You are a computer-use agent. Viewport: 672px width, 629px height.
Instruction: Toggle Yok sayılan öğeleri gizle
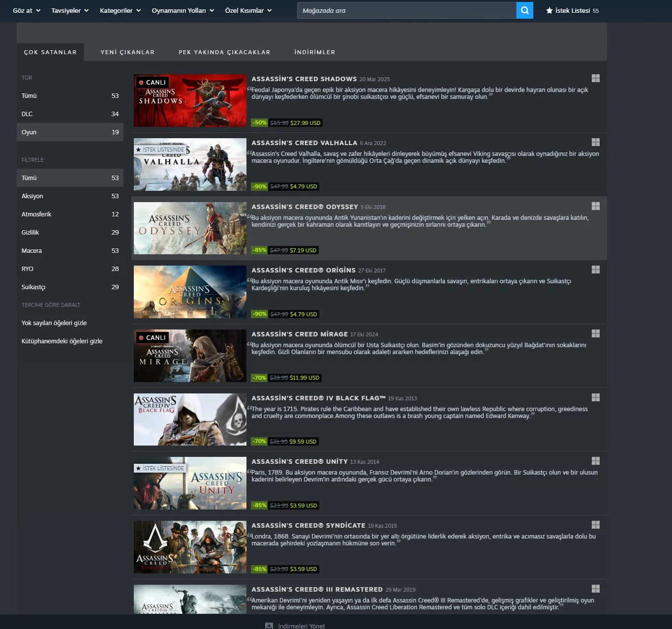(x=54, y=323)
